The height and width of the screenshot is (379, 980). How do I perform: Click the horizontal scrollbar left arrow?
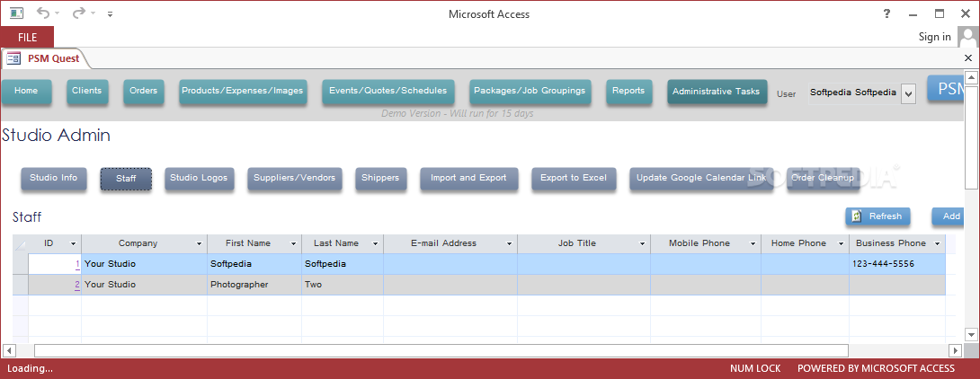click(9, 350)
